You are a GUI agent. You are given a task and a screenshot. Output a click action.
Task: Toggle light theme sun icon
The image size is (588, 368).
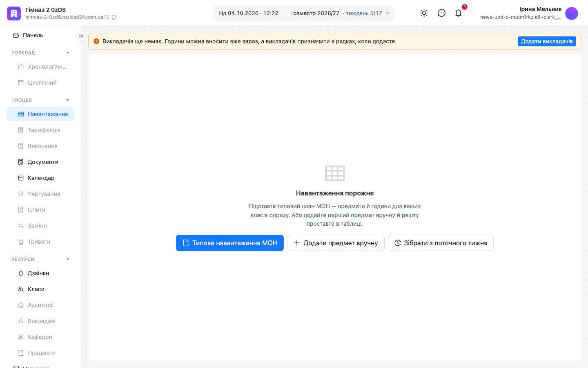(x=424, y=13)
